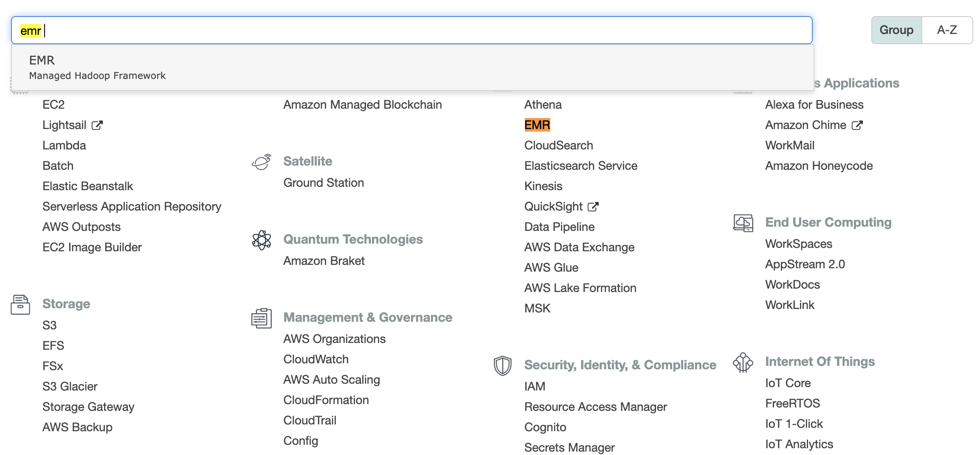
Task: Open S3 Glacier
Action: [x=70, y=387]
